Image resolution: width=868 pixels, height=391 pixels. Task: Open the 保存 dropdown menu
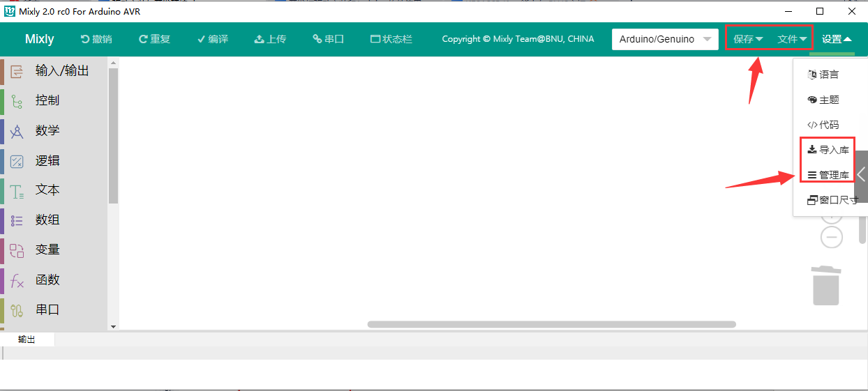748,39
